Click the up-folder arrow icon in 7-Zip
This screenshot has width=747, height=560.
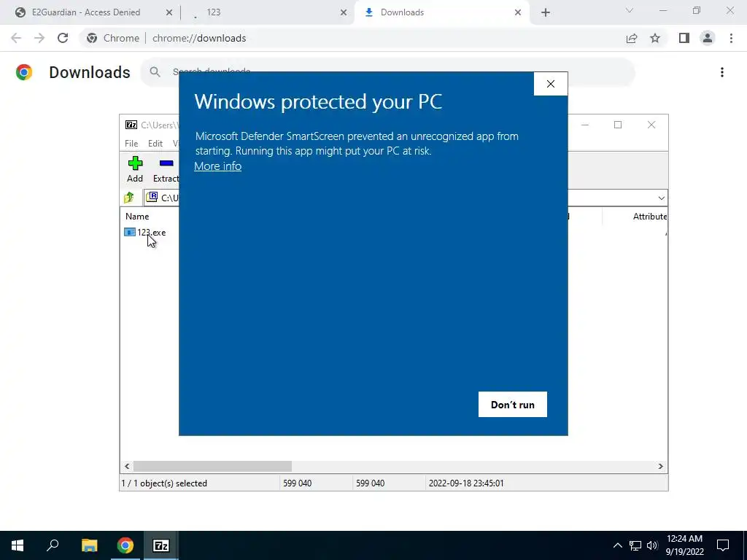129,198
